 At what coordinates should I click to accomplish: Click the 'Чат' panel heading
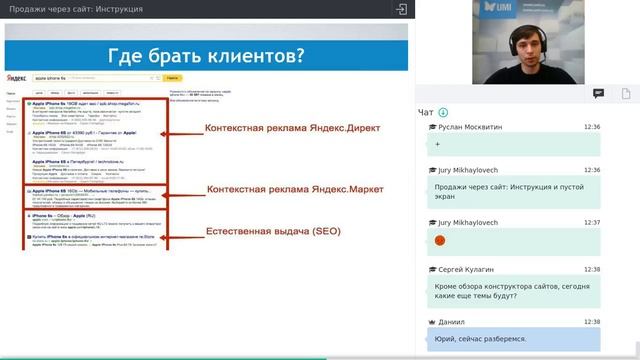coord(425,112)
